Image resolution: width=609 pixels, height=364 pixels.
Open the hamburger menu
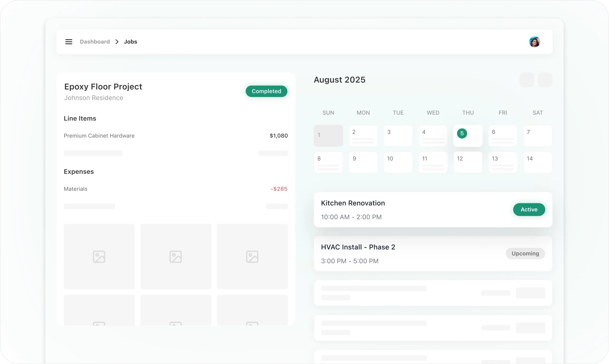[69, 42]
